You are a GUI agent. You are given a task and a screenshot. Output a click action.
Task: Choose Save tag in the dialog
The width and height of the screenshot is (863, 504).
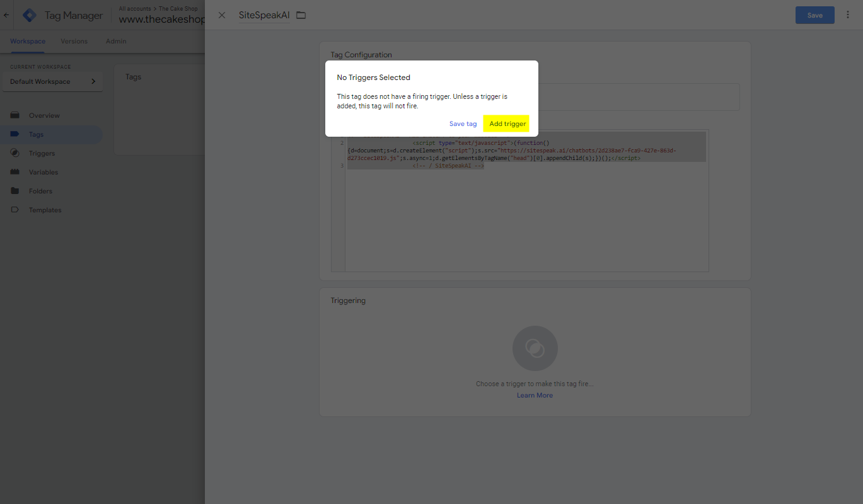pyautogui.click(x=463, y=123)
